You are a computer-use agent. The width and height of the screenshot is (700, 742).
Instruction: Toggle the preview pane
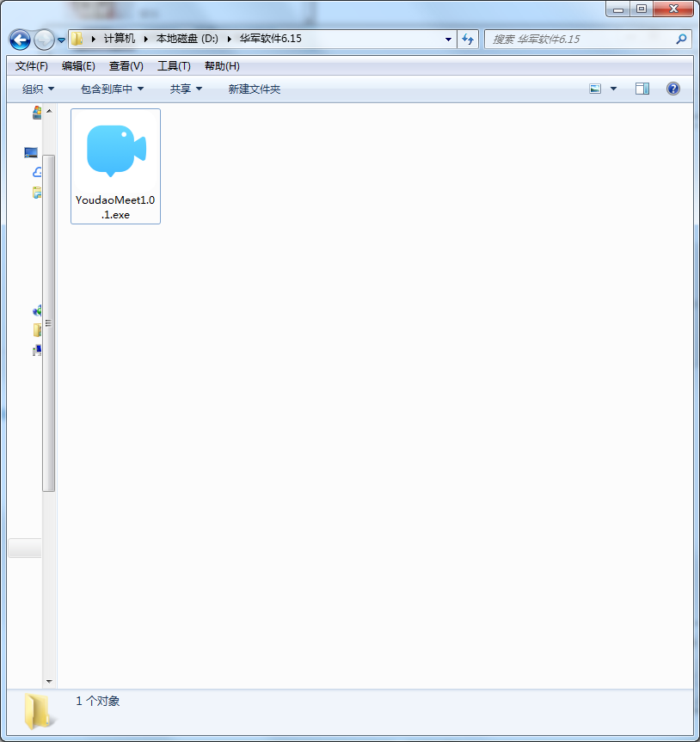pos(642,89)
